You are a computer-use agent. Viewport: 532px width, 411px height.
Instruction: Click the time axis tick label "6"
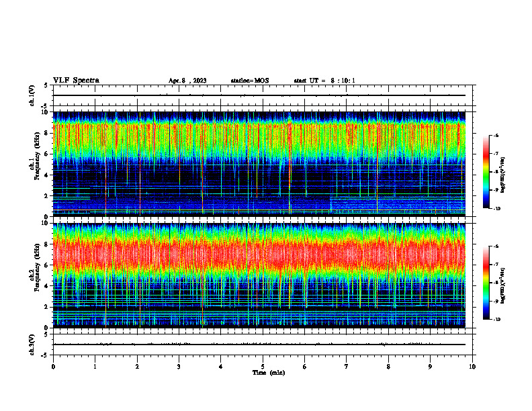(305, 367)
